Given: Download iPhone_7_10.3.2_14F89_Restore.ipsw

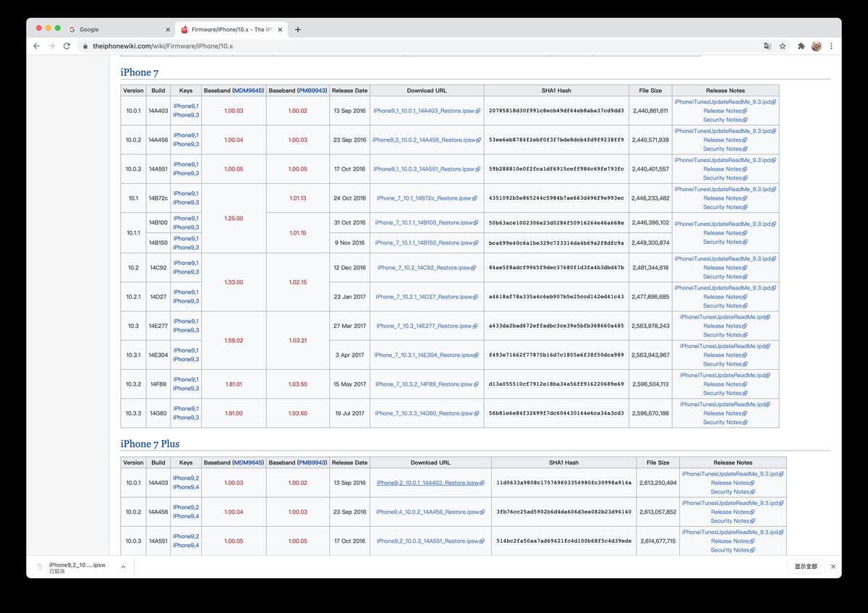Looking at the screenshot, I should tap(427, 384).
